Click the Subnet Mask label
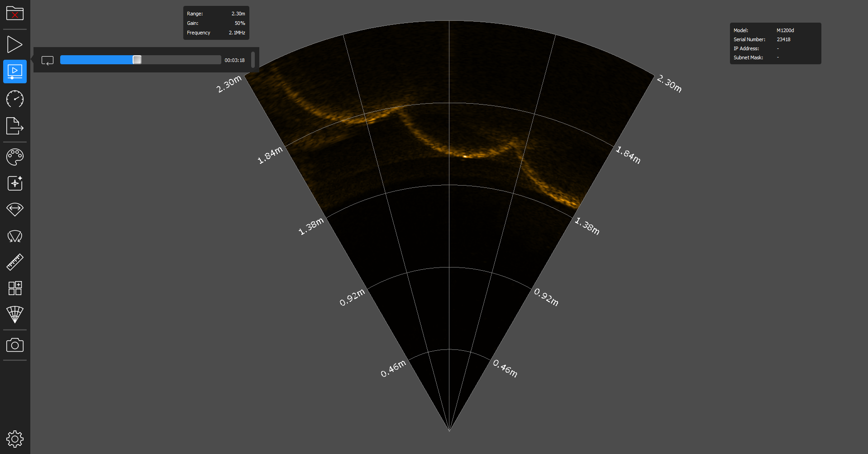 tap(748, 57)
